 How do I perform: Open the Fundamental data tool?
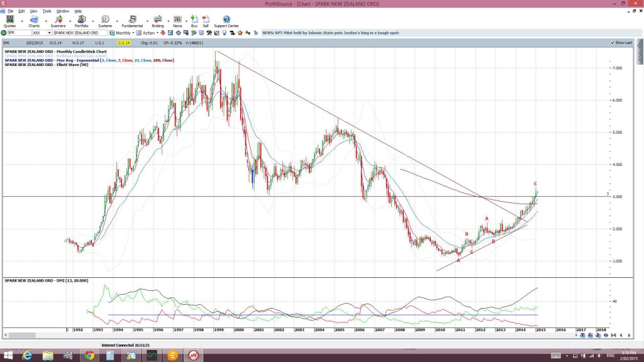pos(132,21)
